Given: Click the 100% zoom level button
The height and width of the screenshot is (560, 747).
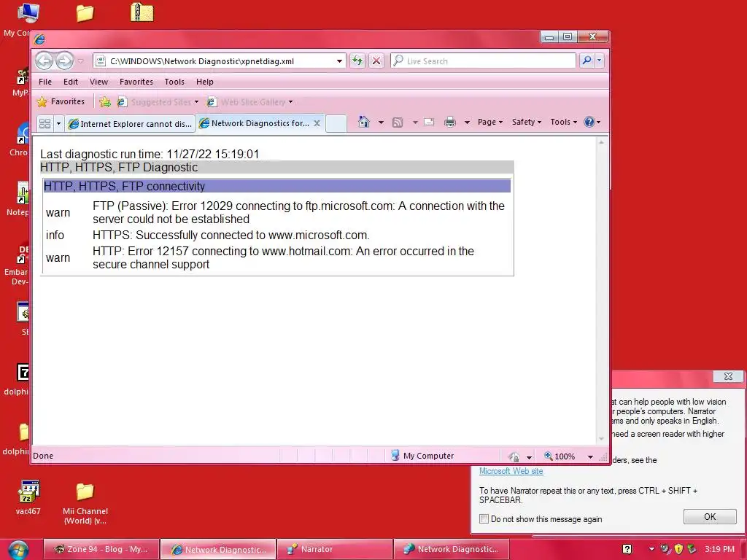Looking at the screenshot, I should point(560,456).
